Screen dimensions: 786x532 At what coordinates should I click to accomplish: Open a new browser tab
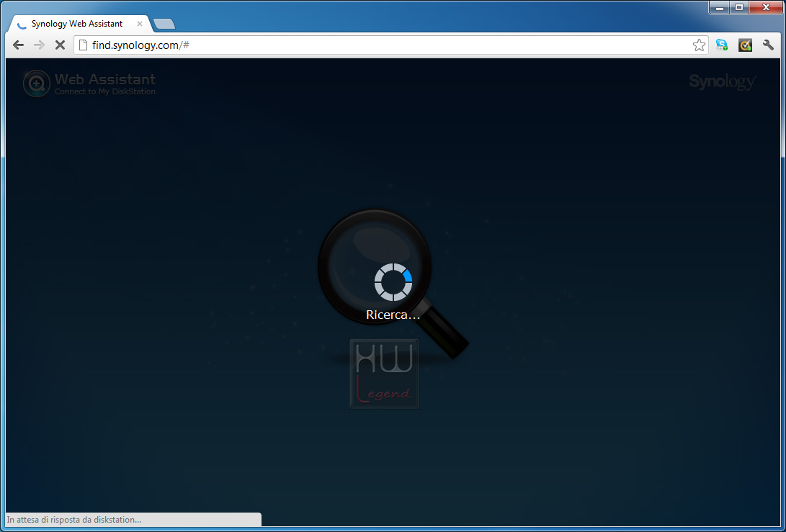point(164,24)
